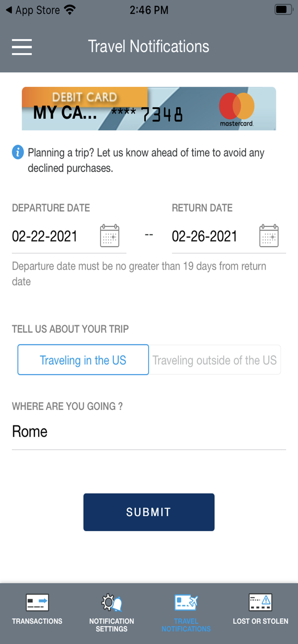Image resolution: width=298 pixels, height=644 pixels.
Task: Go back to App Store
Action: click(x=33, y=10)
